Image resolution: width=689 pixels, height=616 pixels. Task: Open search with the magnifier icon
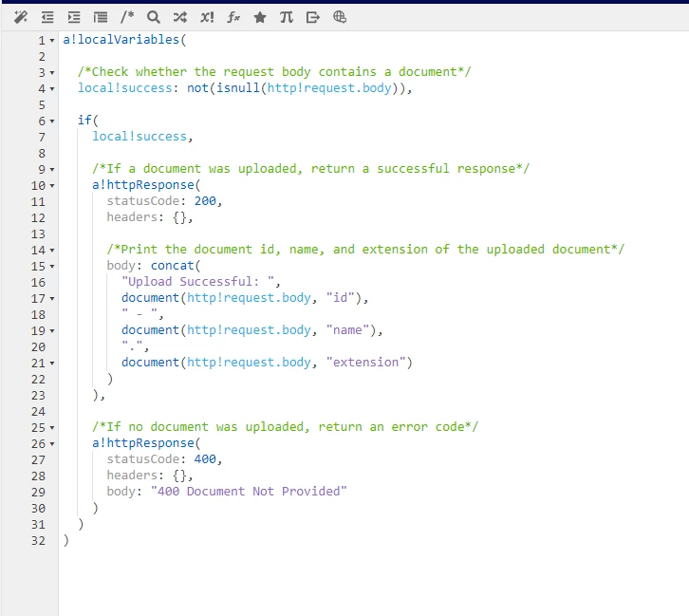(154, 17)
